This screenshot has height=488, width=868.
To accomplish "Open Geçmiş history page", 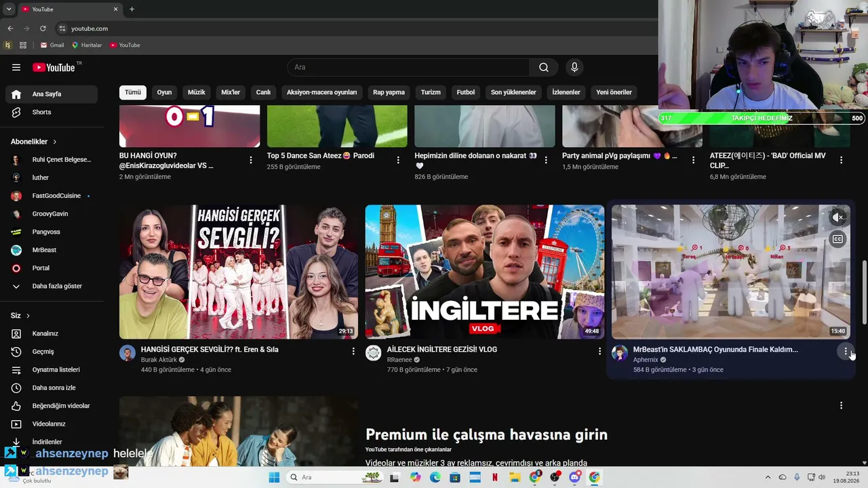I will pyautogui.click(x=52, y=352).
